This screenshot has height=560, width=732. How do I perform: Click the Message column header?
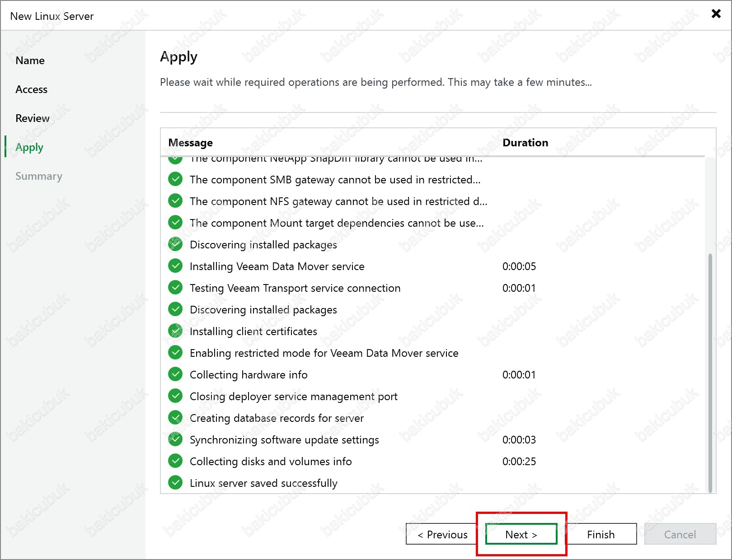190,143
